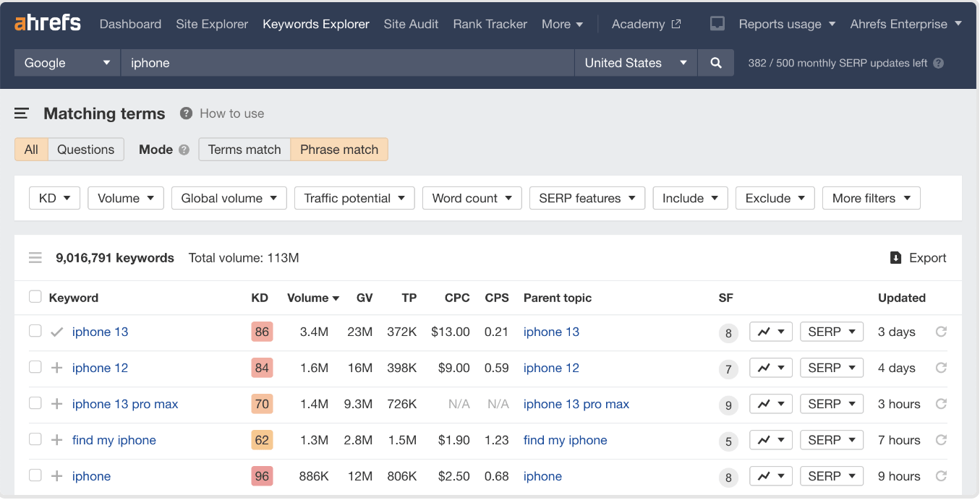Select the checkbox for 'find my iphone' row
The image size is (980, 500).
click(x=35, y=439)
